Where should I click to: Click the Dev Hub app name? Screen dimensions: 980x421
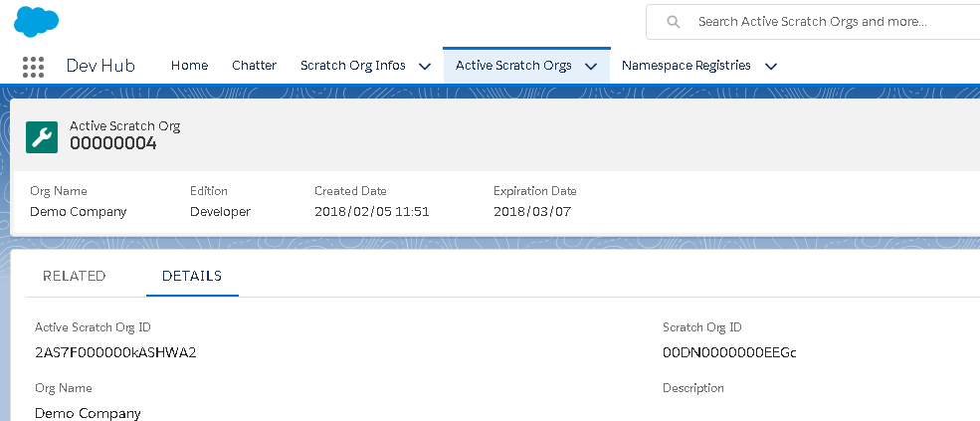tap(100, 66)
